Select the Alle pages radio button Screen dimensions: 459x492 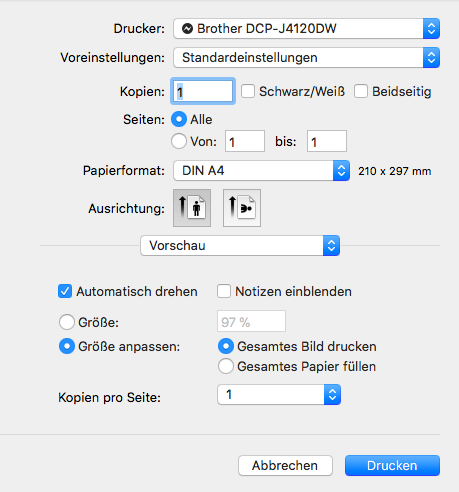tap(179, 119)
